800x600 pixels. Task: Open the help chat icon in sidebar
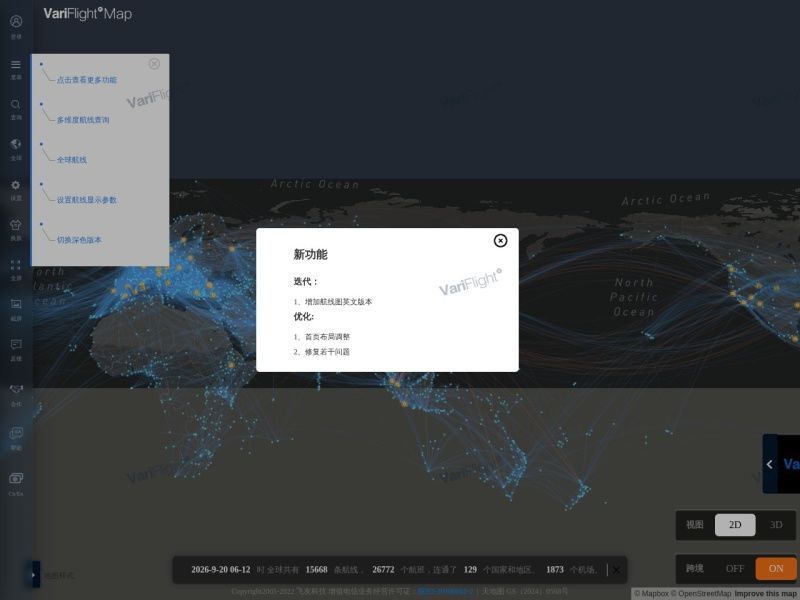[16, 434]
